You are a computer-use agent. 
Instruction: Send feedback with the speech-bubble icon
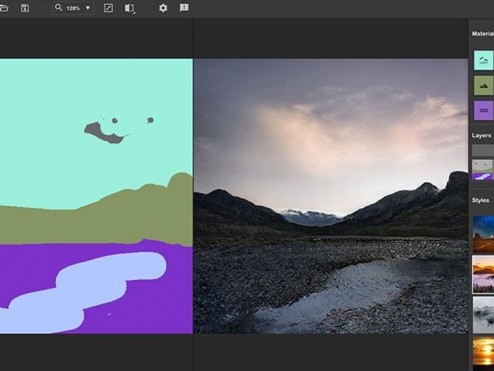tap(184, 8)
